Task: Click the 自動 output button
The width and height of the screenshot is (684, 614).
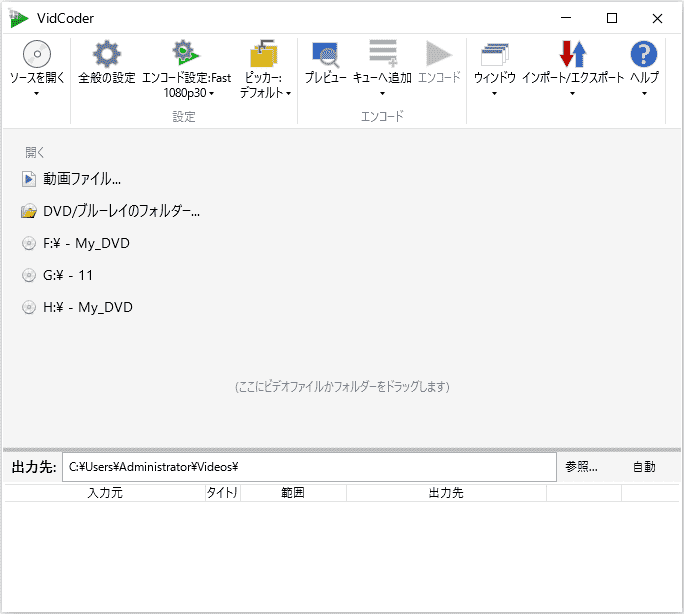Action: pos(644,467)
